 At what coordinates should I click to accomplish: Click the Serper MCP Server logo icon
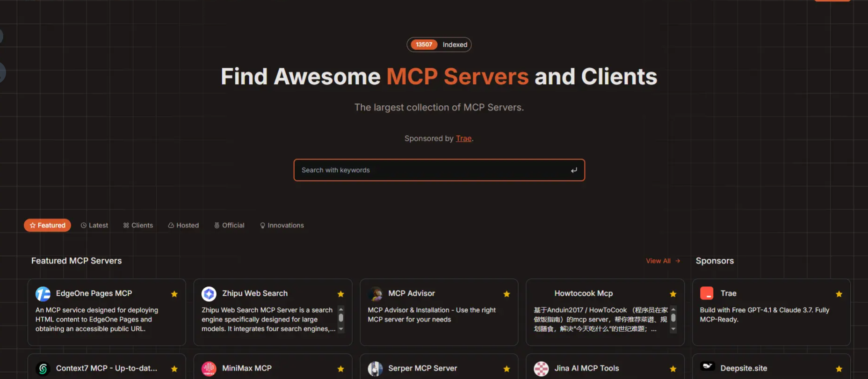click(x=375, y=369)
